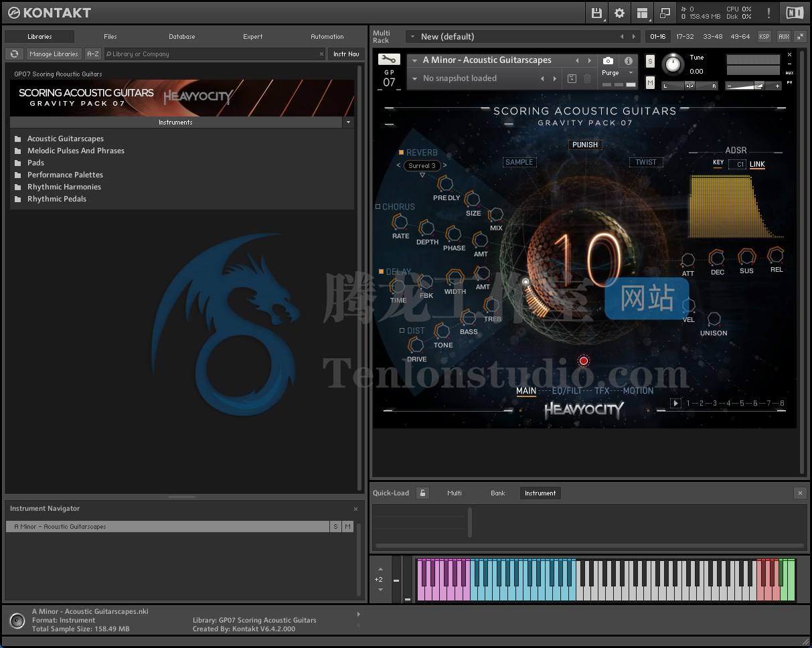Click the save icon in the Kontakt header
Screen dimensions: 812x648
(x=596, y=13)
